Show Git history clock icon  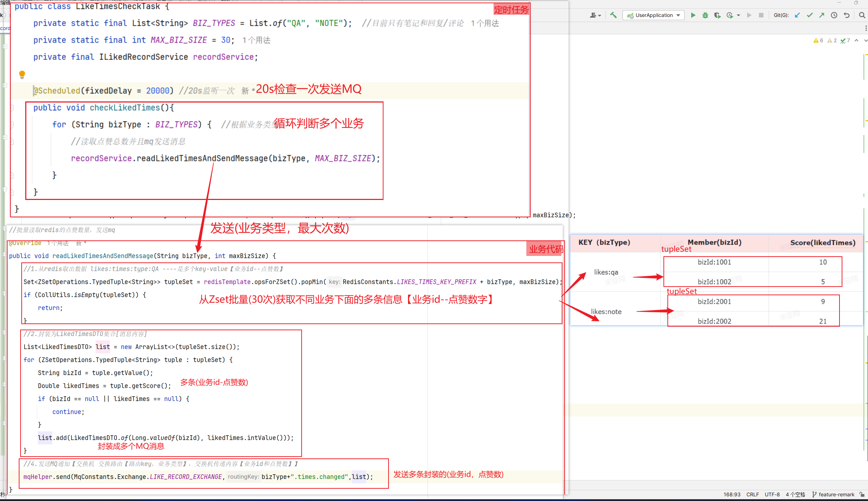[834, 15]
